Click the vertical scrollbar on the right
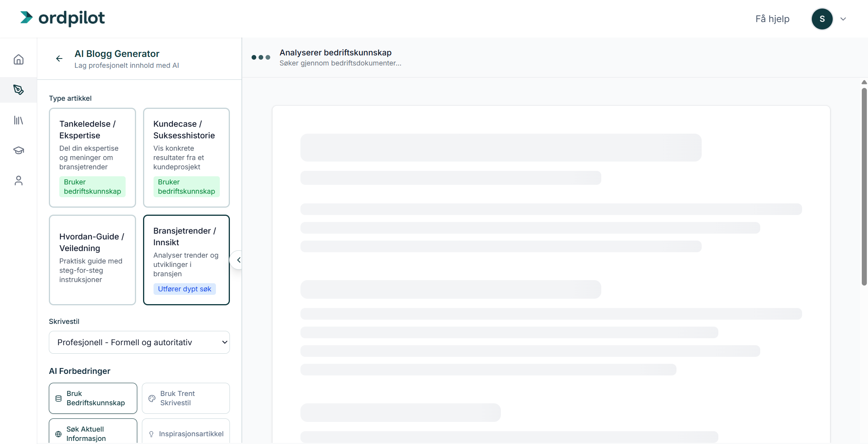 click(x=864, y=186)
